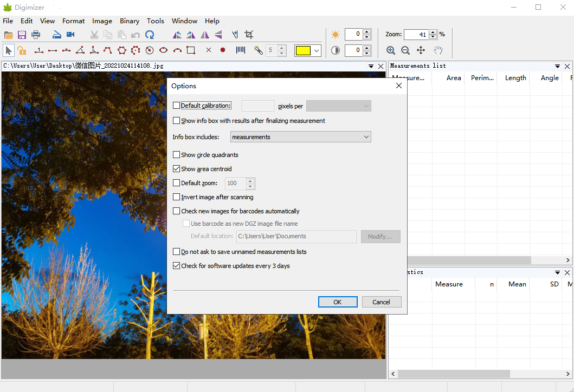The image size is (574, 392).
Task: Increase the contrast value spinner
Action: coord(367,48)
